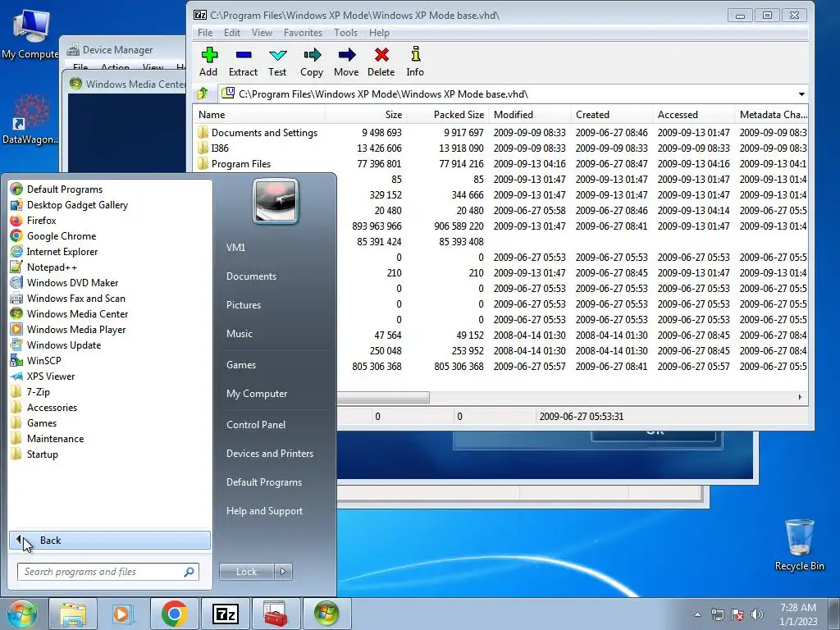Click the Search programs and files box
Viewport: 840px width, 630px height.
108,572
